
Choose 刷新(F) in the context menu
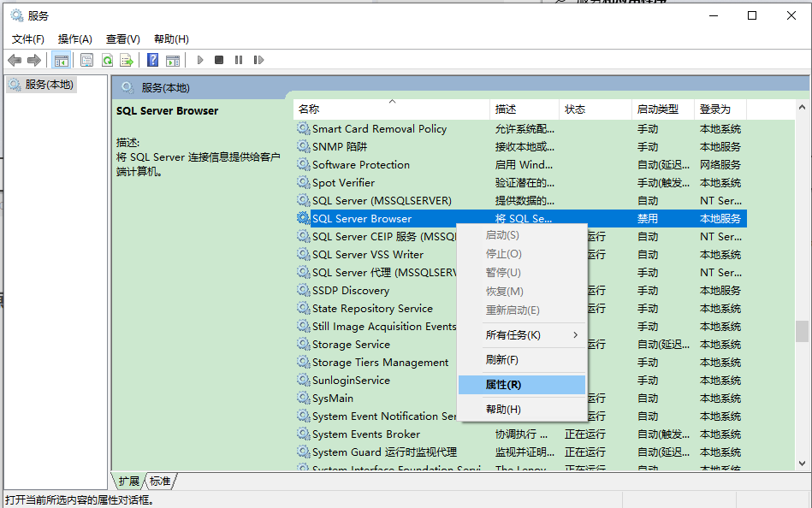[x=522, y=360]
